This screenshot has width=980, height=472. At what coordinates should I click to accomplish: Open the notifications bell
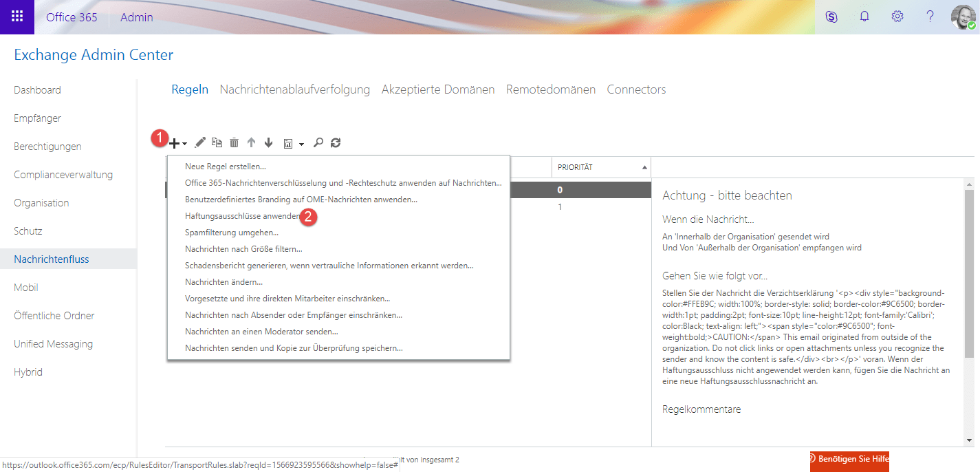click(864, 17)
